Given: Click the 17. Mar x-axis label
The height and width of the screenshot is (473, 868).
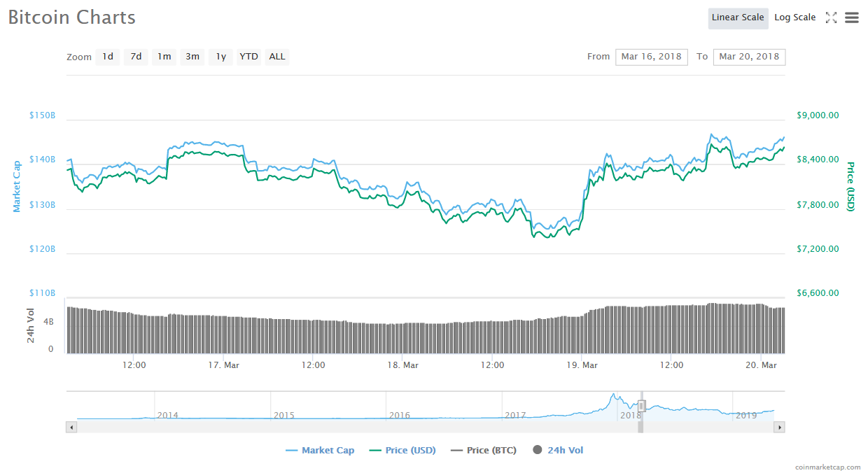Looking at the screenshot, I should point(224,365).
